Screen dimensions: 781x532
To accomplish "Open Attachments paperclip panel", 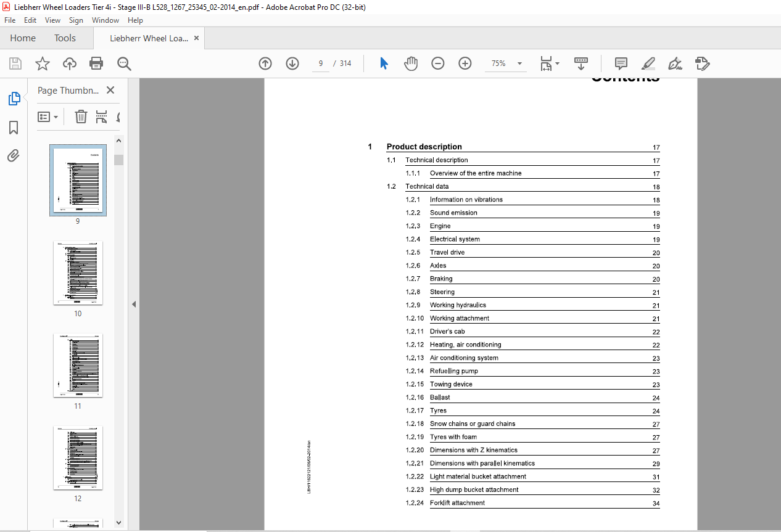I will [14, 155].
